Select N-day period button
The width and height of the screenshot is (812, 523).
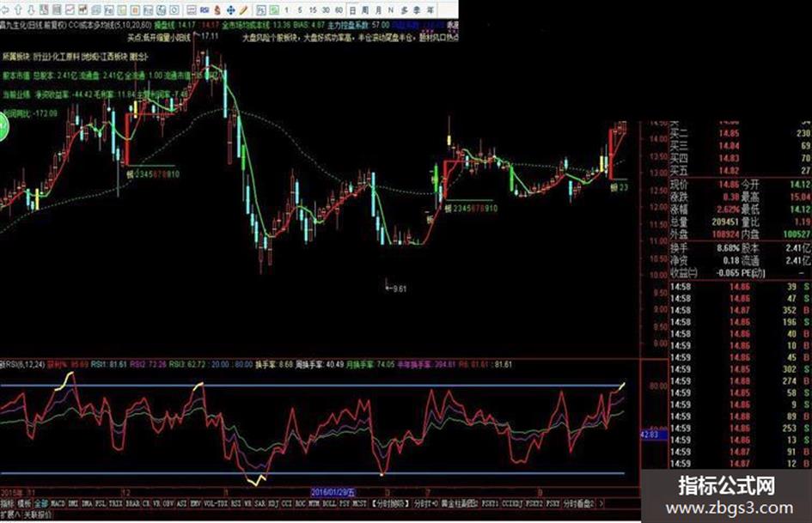pos(390,9)
